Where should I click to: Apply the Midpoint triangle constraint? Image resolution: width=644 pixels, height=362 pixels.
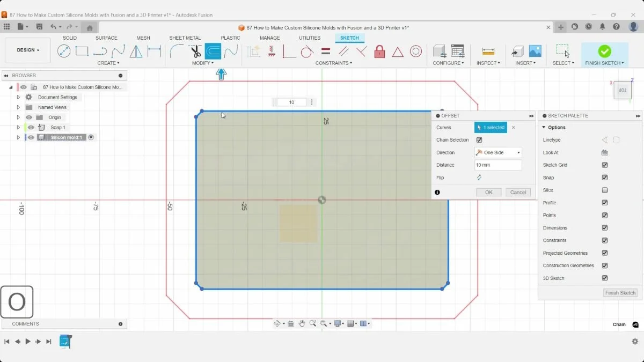point(398,51)
